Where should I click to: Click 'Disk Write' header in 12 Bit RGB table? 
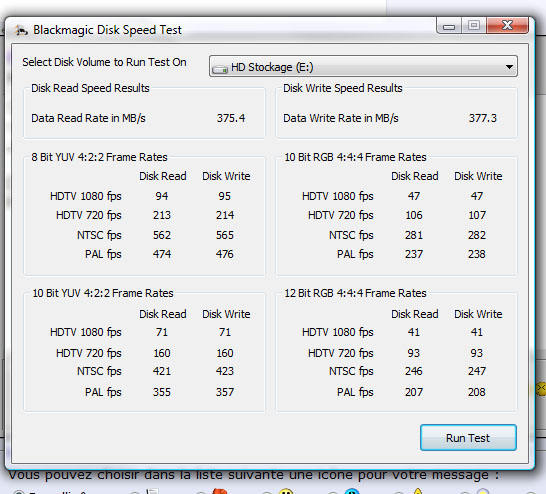(x=478, y=314)
